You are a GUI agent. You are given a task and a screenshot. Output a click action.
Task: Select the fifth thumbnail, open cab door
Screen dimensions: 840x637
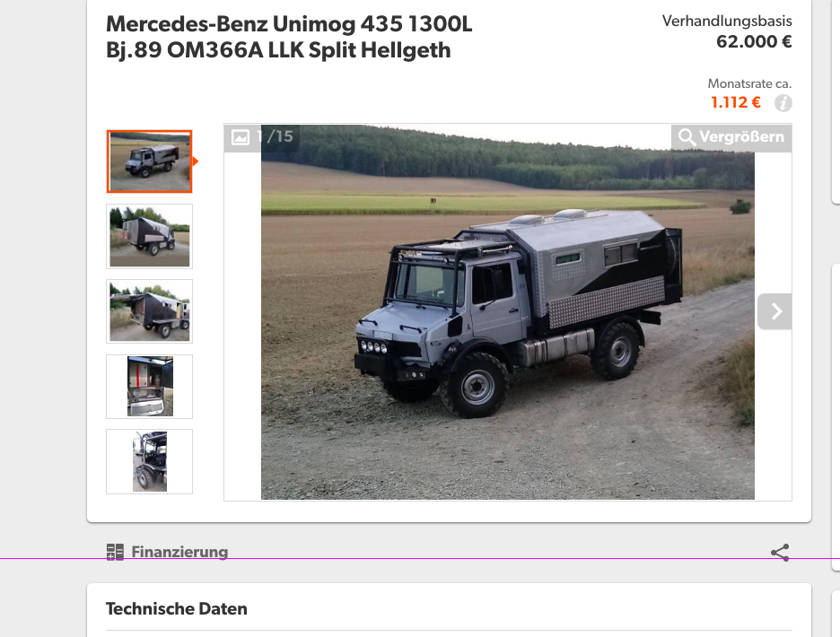150,461
